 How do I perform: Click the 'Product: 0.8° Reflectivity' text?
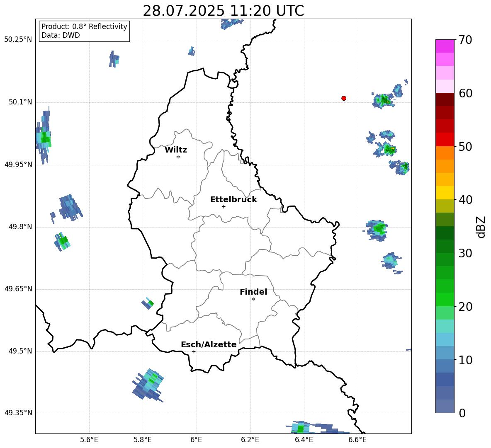(x=84, y=26)
